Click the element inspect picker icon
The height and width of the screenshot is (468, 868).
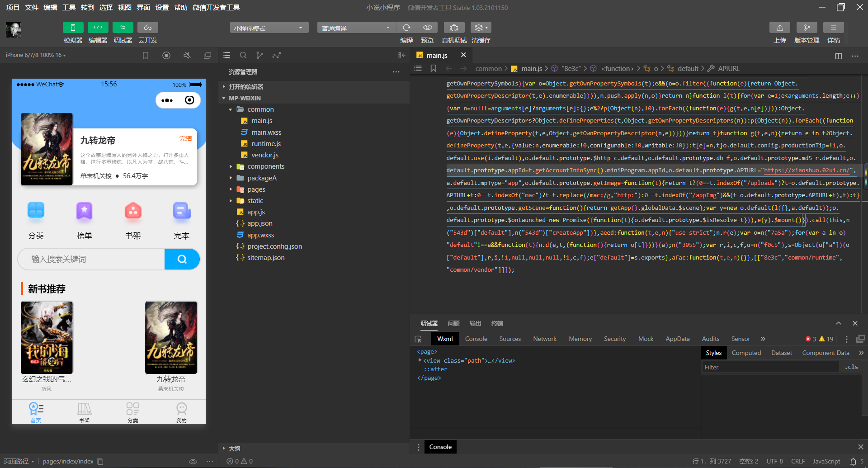(418, 339)
